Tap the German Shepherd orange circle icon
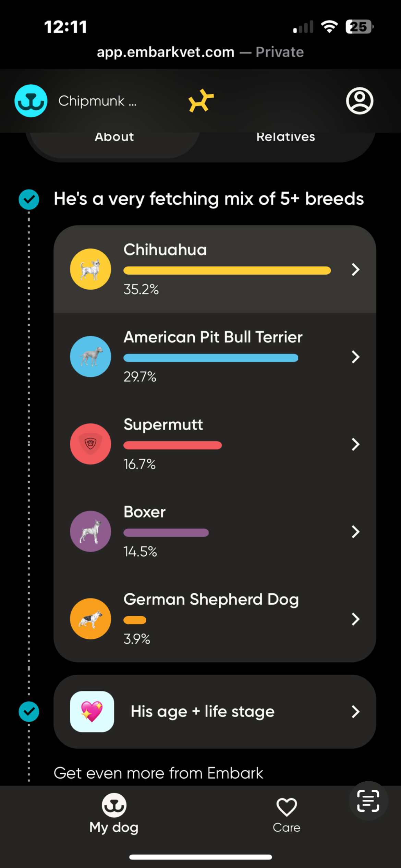Screen dimensions: 401x868 (90, 619)
